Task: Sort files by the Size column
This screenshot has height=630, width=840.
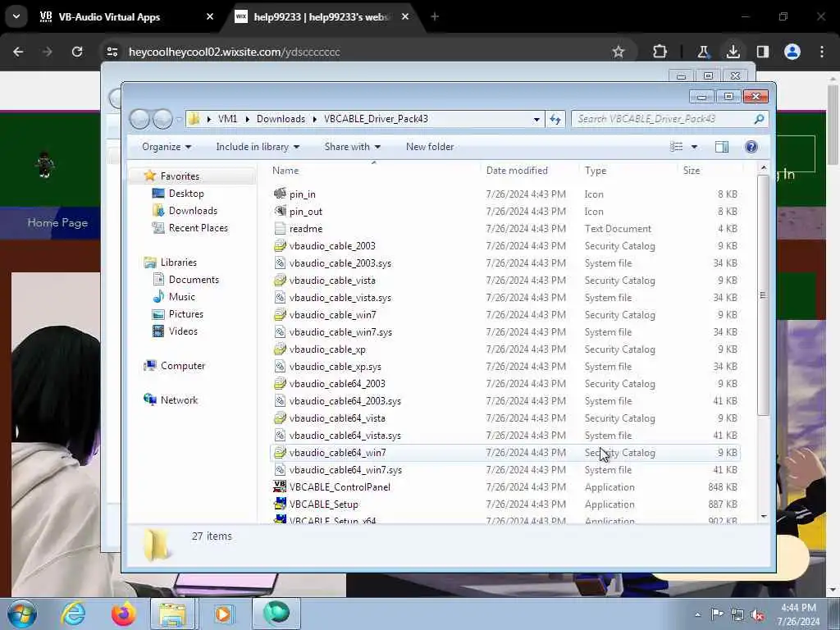Action: (x=692, y=171)
